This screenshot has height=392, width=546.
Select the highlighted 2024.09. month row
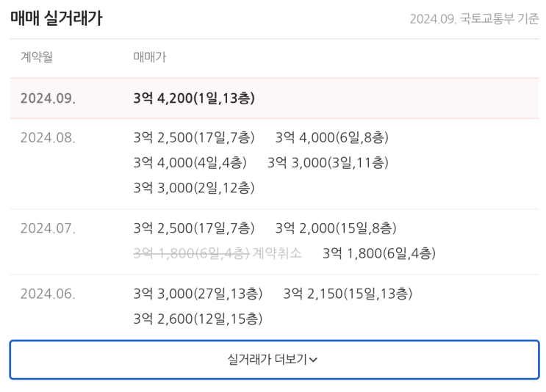point(48,98)
